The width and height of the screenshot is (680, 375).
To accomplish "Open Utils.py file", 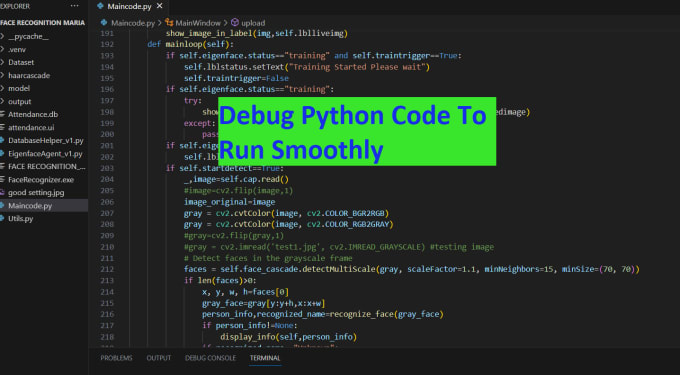I will 21,218.
